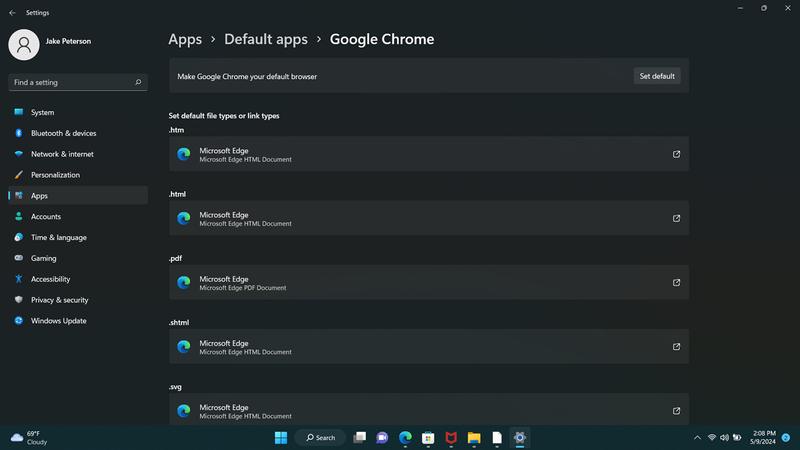Viewport: 800px width, 450px height.
Task: Click the Default apps breadcrumb
Action: [266, 39]
